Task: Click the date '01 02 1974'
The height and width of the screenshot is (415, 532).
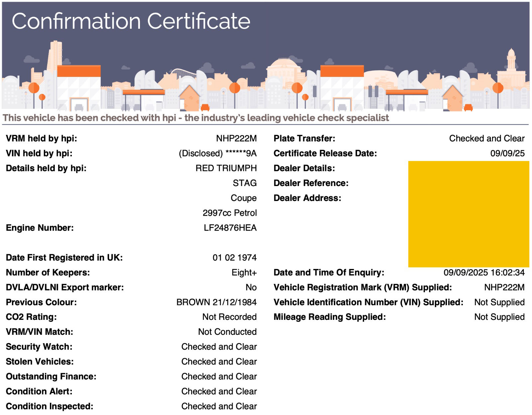Action: (235, 258)
